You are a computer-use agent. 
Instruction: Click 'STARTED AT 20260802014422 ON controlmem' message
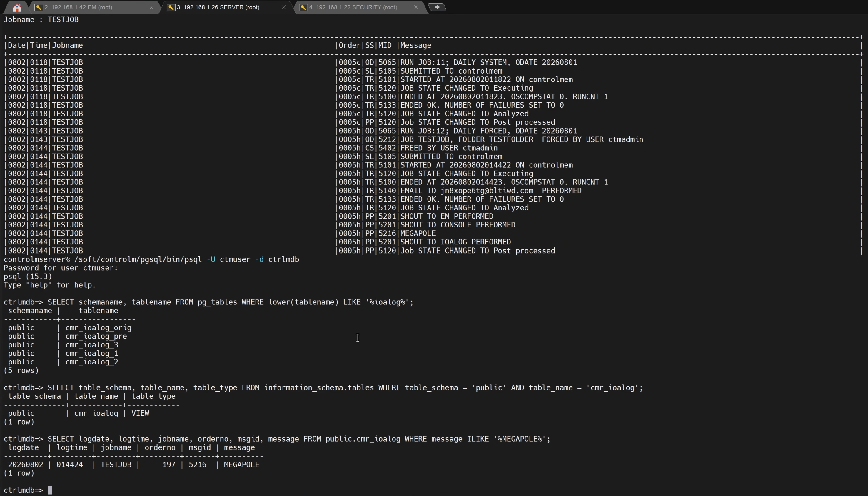[x=487, y=165]
